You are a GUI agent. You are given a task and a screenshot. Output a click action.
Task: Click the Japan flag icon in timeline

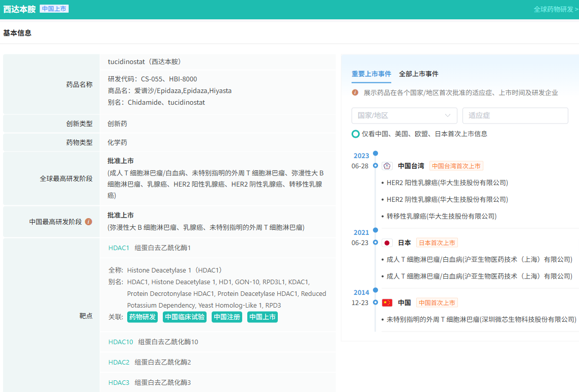click(x=387, y=243)
